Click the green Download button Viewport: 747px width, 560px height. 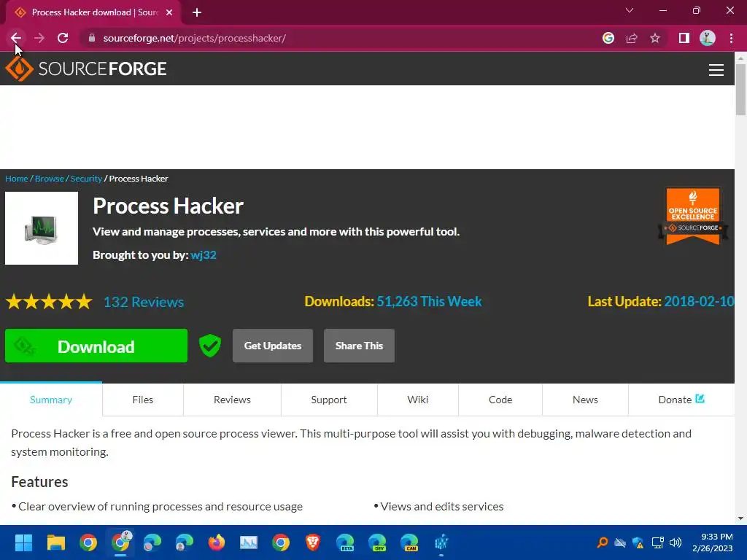[x=96, y=346]
